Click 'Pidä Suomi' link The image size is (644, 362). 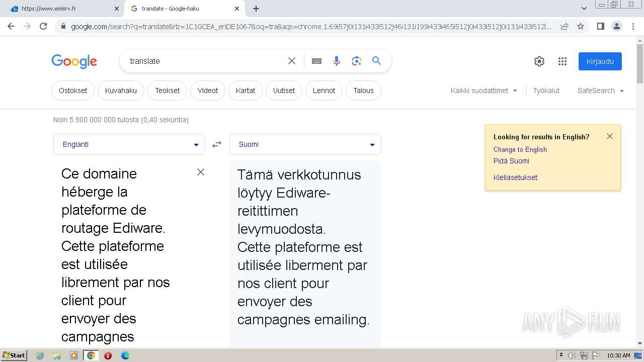tap(511, 161)
